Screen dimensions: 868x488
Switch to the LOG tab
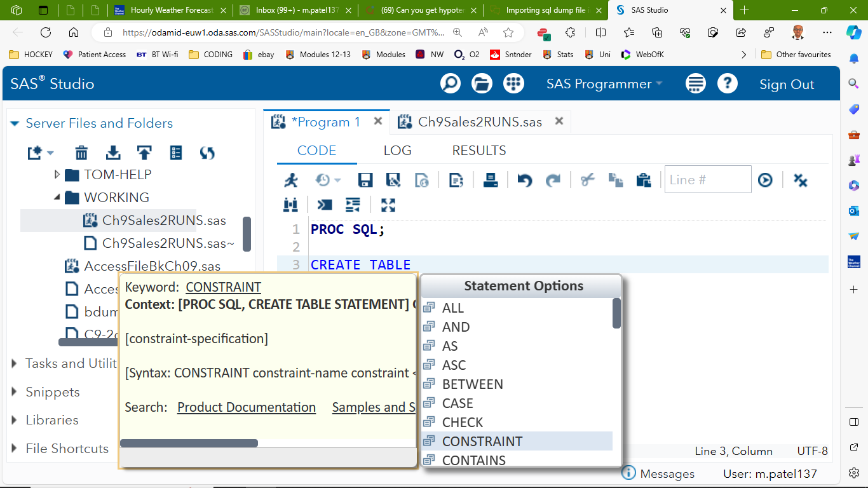coord(397,151)
